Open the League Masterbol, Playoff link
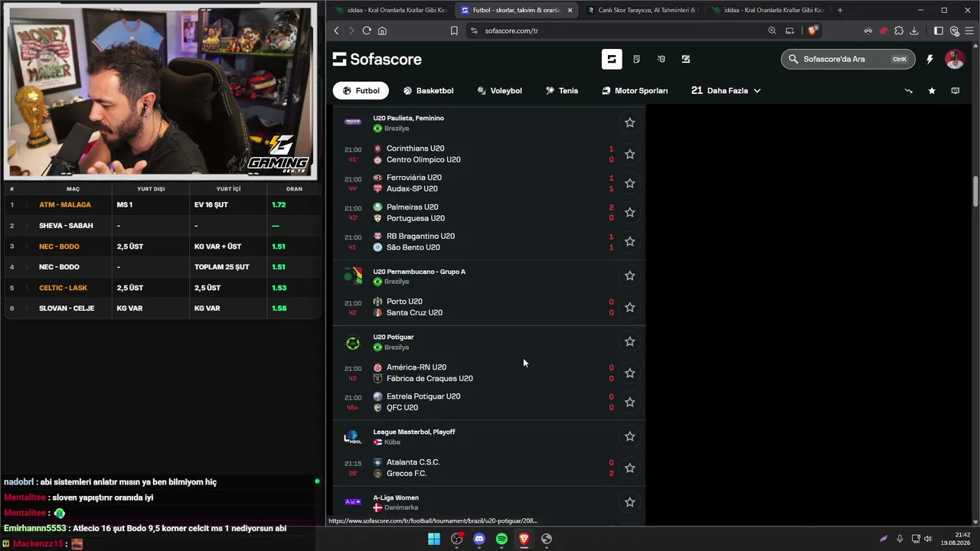This screenshot has width=980, height=551. pos(414,432)
